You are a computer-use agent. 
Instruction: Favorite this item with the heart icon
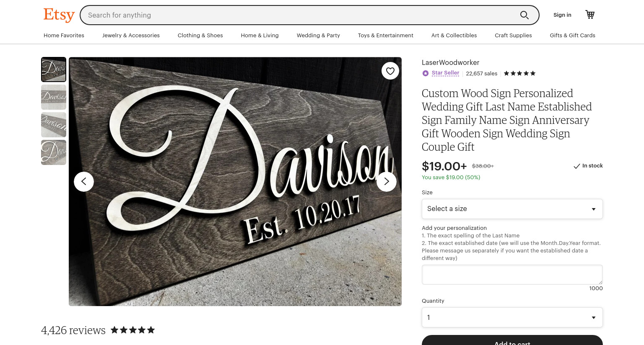pyautogui.click(x=390, y=71)
